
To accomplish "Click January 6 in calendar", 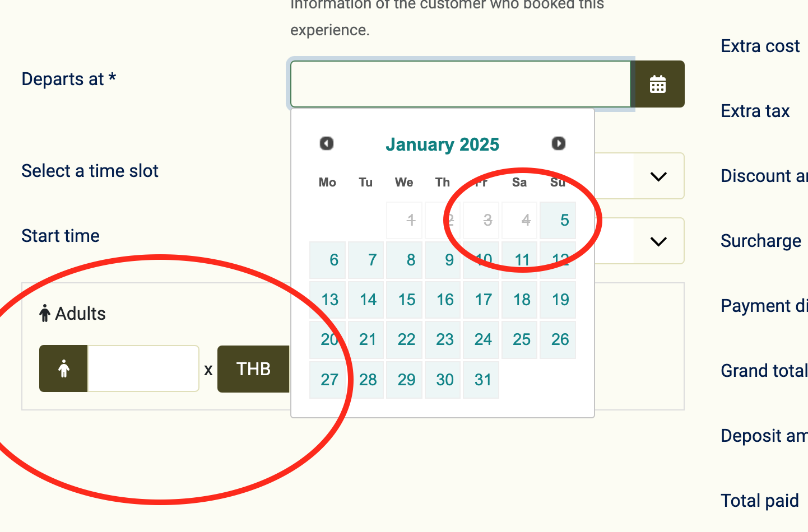I will coord(328,260).
